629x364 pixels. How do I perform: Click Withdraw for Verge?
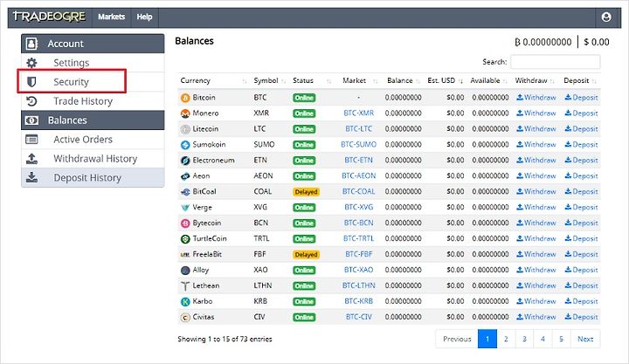coord(536,207)
